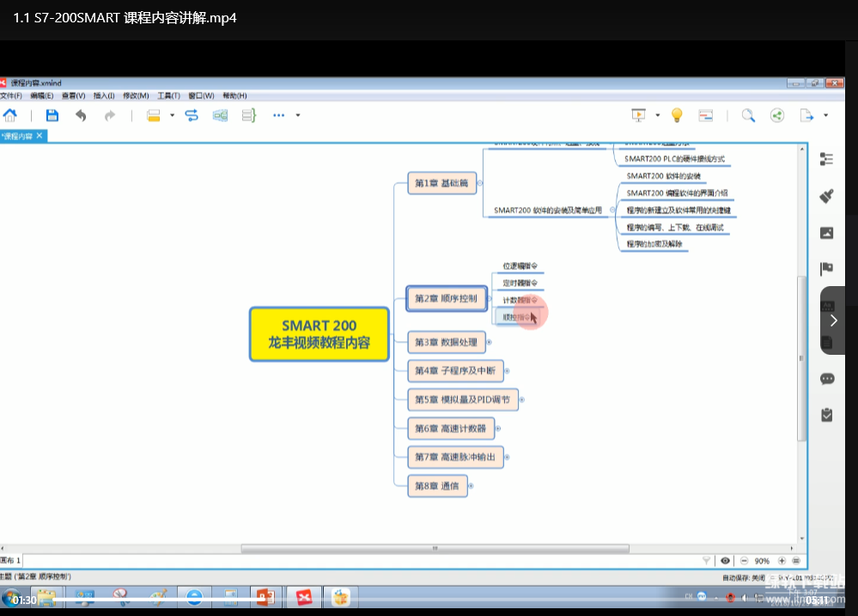Open the Comments speech-bubble panel
Screen dimensions: 858x616
pos(827,379)
